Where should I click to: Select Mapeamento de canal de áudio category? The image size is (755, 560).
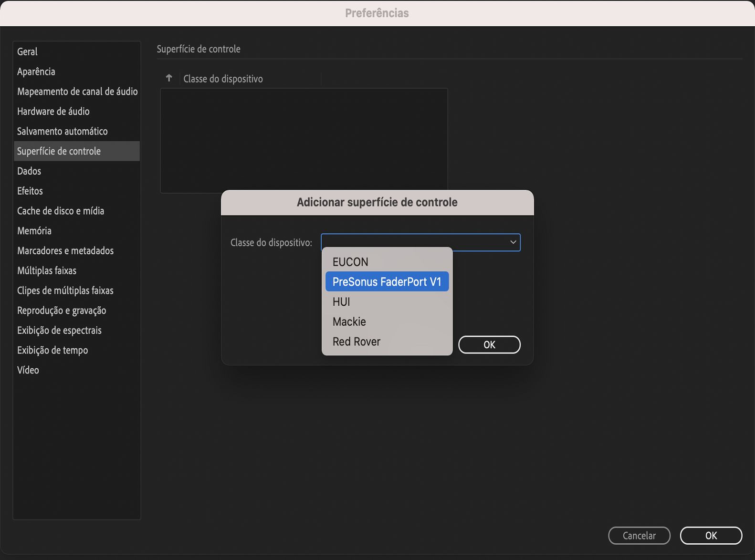(77, 92)
